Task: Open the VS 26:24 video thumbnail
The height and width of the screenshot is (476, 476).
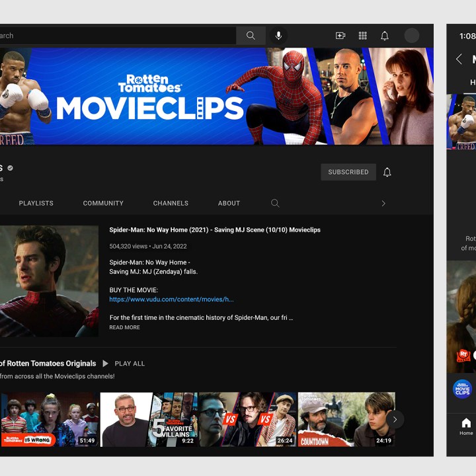Action: tap(248, 419)
